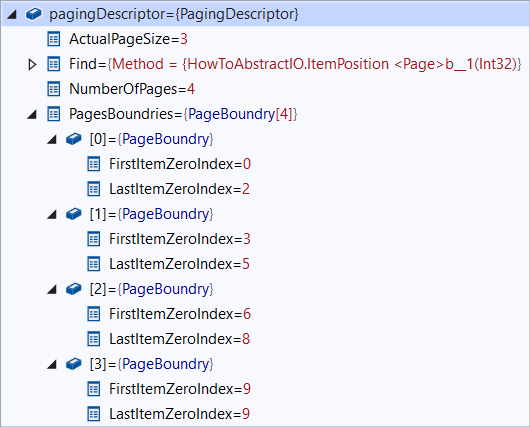This screenshot has height=427, width=530.
Task: Collapse the [3]={PageBoundry} element
Action: [52, 365]
